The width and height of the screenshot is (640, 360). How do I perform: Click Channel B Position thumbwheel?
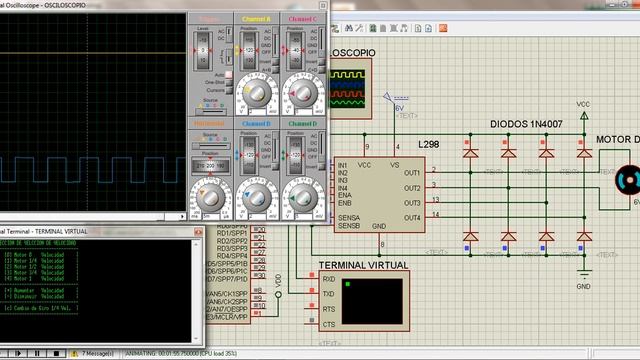(x=249, y=155)
